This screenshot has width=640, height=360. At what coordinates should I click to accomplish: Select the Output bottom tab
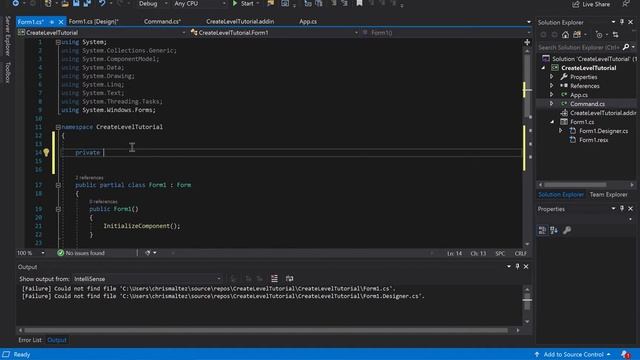click(57, 340)
